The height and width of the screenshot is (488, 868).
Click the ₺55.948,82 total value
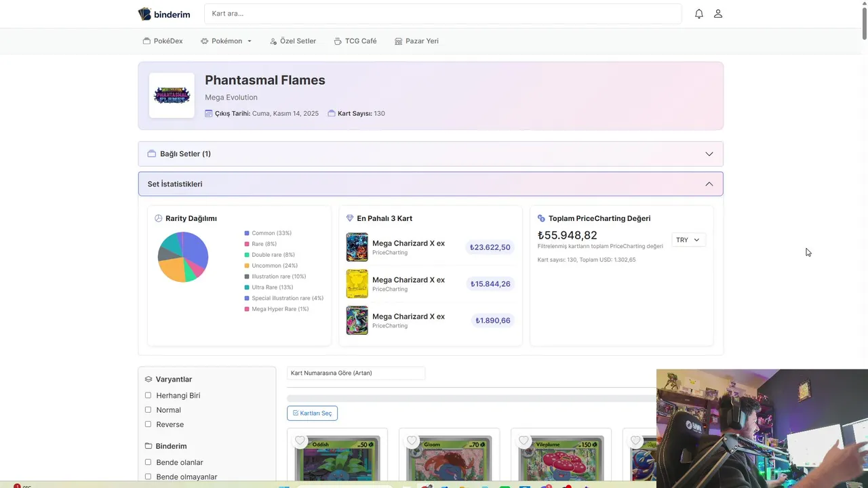568,235
